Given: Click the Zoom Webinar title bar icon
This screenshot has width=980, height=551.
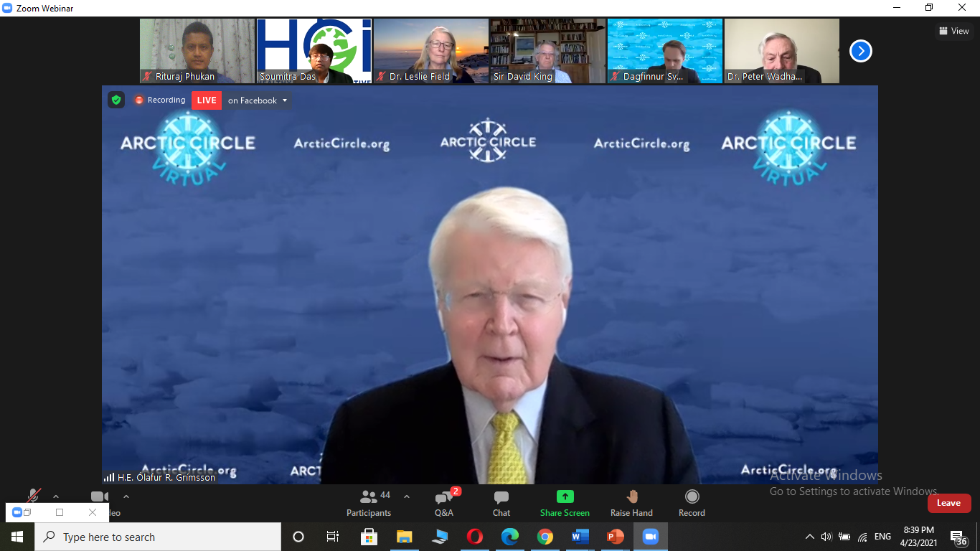Looking at the screenshot, I should [x=8, y=8].
